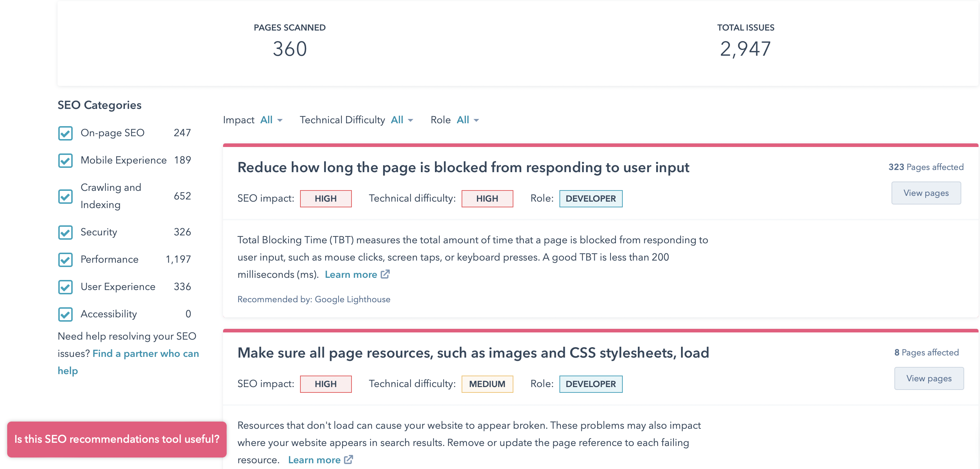
Task: Click the Make sure all page resources load heading
Action: [473, 353]
